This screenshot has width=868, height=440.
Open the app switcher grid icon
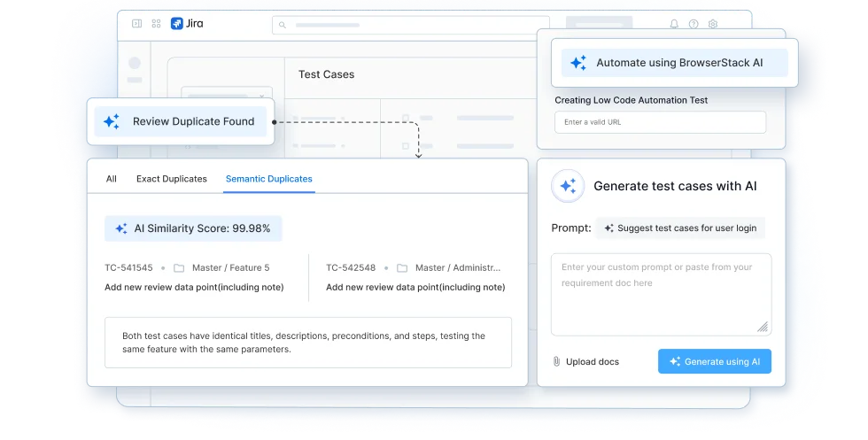pos(156,23)
